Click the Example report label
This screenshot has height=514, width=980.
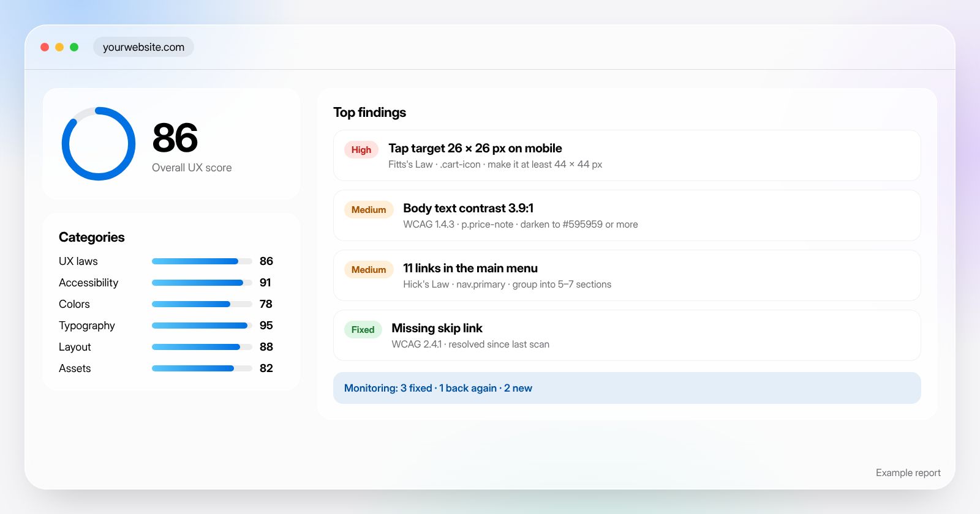[x=908, y=473]
